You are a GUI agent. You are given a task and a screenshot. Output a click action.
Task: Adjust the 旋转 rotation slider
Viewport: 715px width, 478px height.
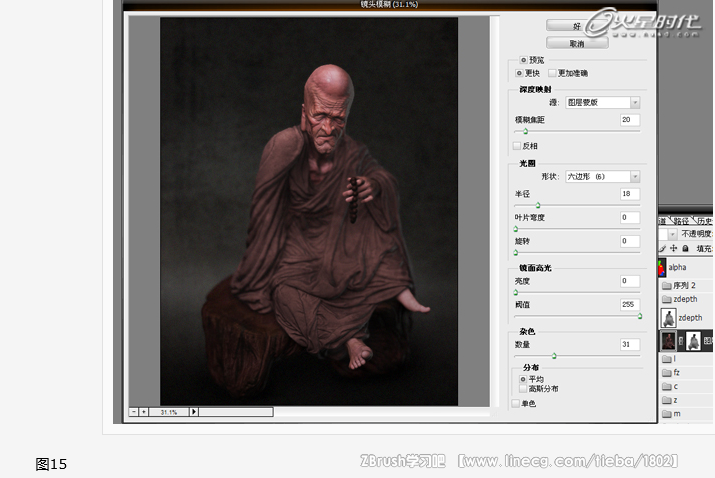click(516, 252)
